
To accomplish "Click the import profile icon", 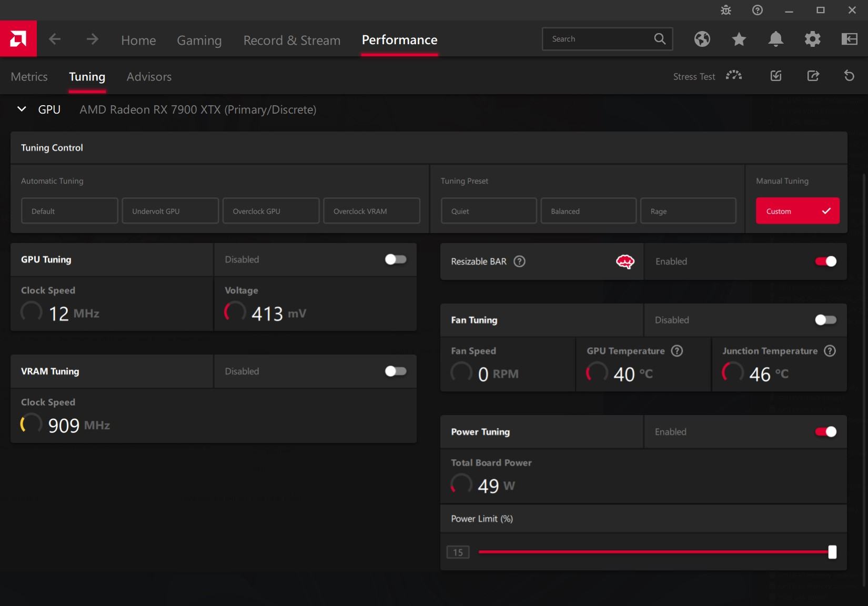I will click(776, 76).
